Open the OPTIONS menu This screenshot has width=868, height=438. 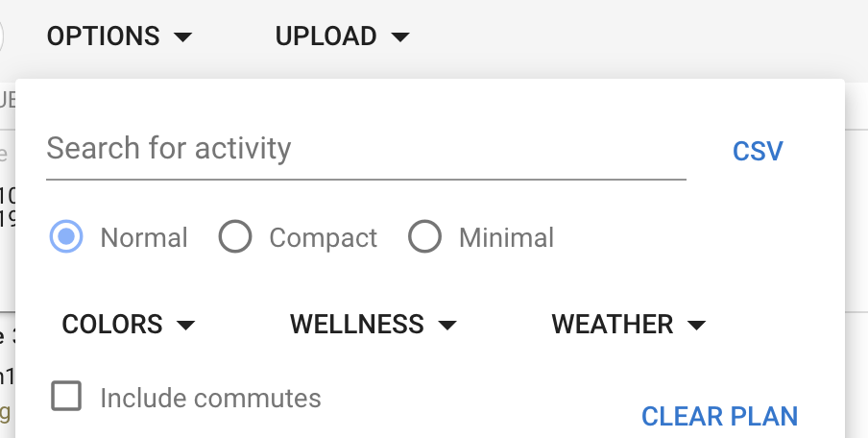click(119, 36)
